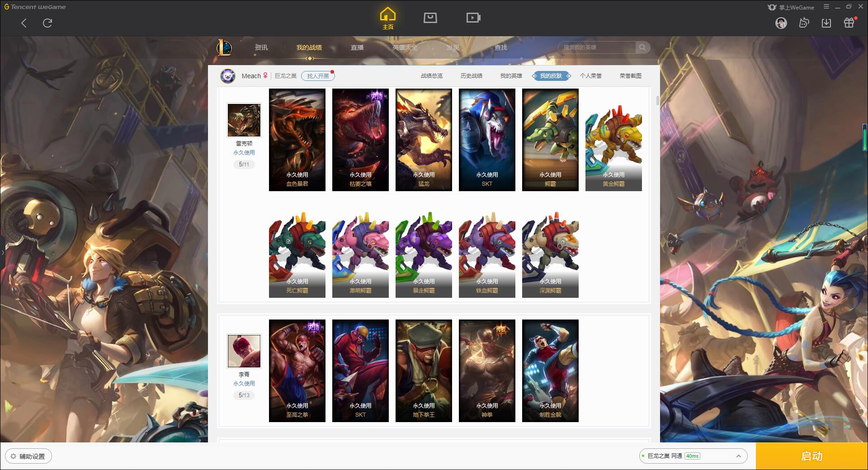Click the 启动 launch button

[x=812, y=456]
